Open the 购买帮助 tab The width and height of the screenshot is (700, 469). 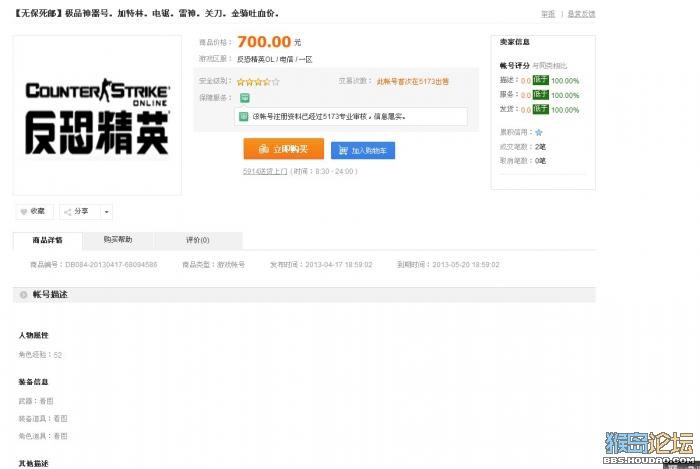(118, 240)
